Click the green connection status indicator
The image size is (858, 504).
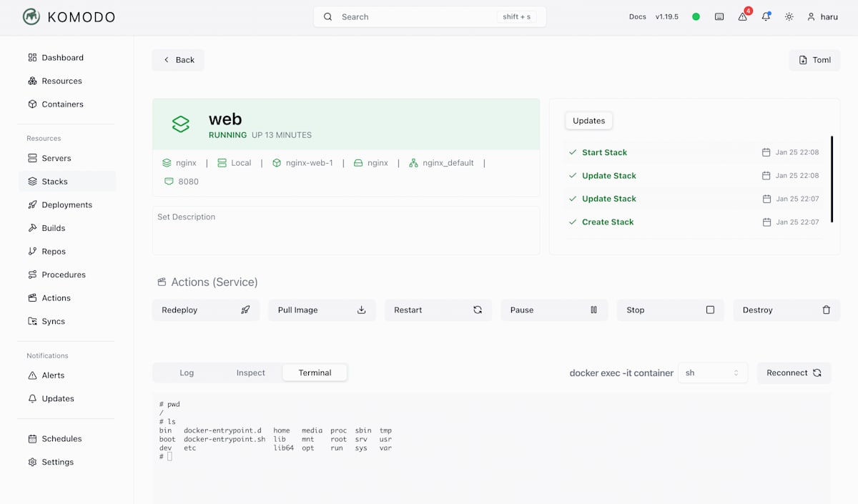click(696, 16)
